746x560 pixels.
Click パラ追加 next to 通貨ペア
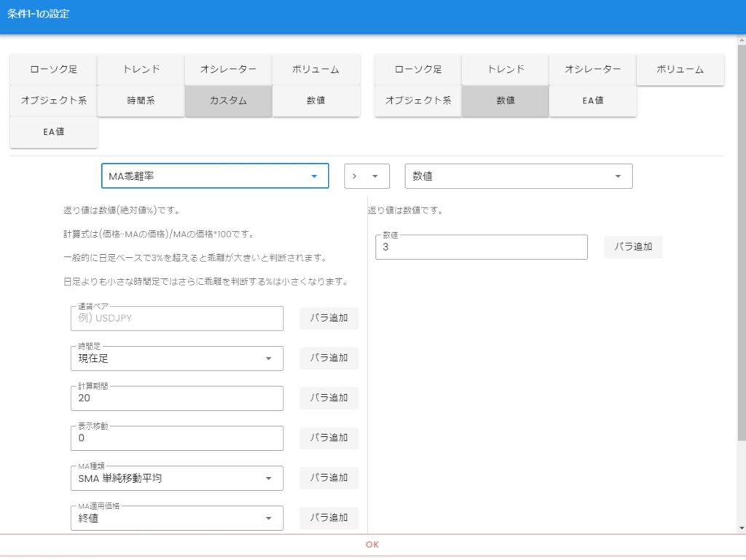[x=329, y=318]
